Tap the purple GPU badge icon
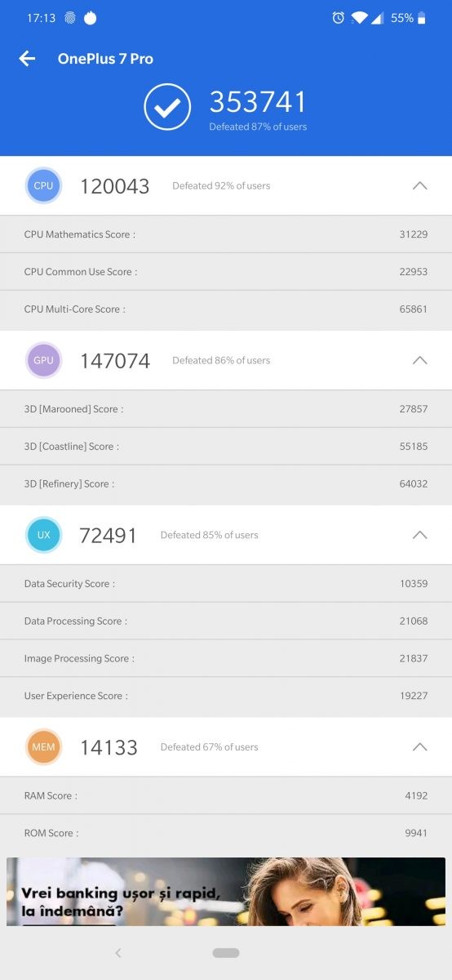The image size is (452, 980). click(43, 360)
